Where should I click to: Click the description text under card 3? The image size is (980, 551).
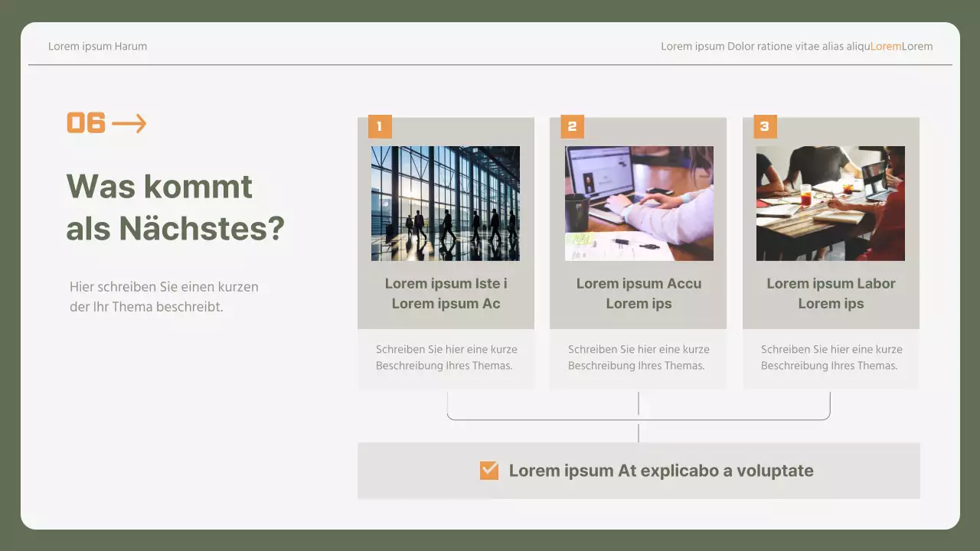point(831,357)
